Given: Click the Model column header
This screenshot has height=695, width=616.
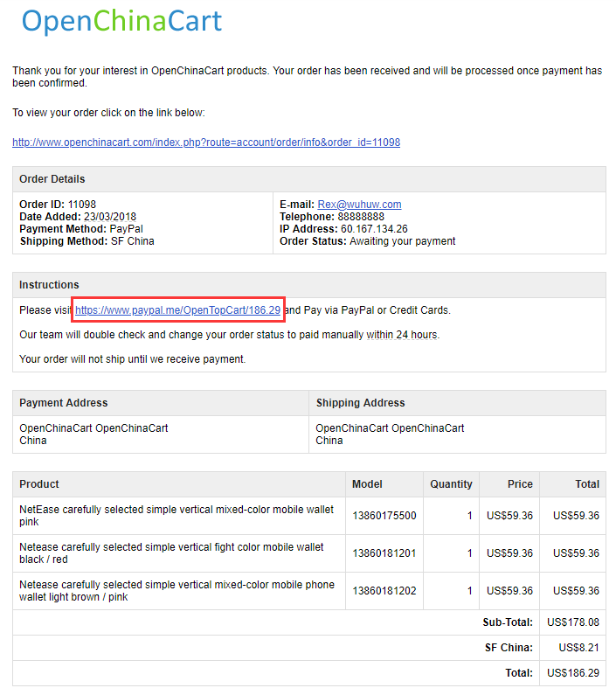Looking at the screenshot, I should [384, 484].
